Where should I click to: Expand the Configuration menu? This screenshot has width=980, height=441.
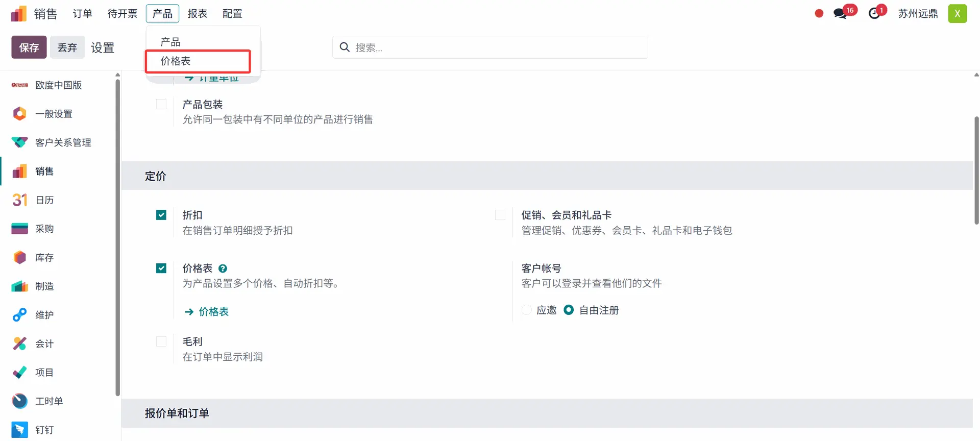point(232,14)
